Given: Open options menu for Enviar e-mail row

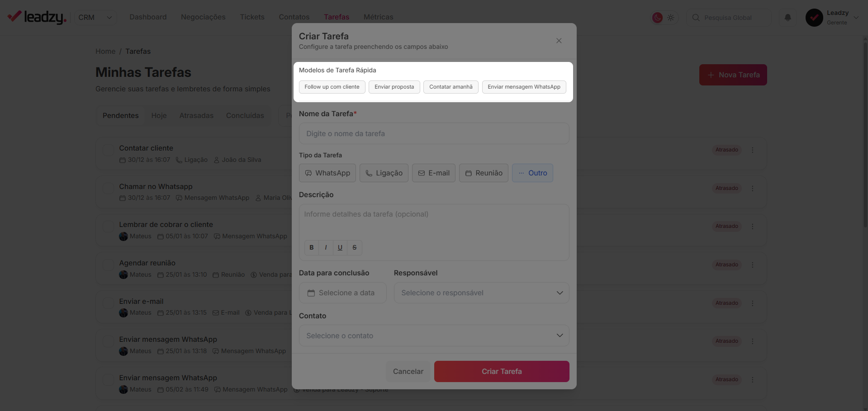Looking at the screenshot, I should 753,303.
